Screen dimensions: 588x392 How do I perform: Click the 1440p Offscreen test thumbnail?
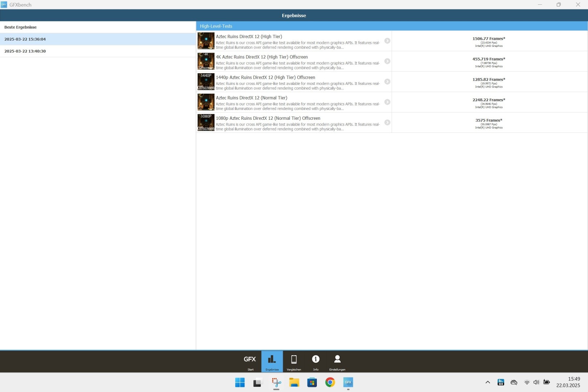coord(206,82)
